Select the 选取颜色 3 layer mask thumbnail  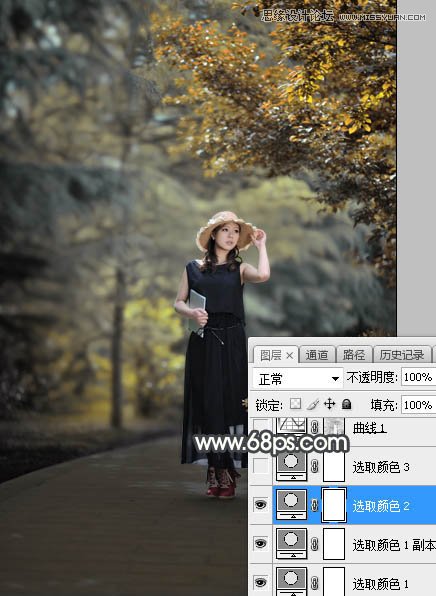coord(334,466)
